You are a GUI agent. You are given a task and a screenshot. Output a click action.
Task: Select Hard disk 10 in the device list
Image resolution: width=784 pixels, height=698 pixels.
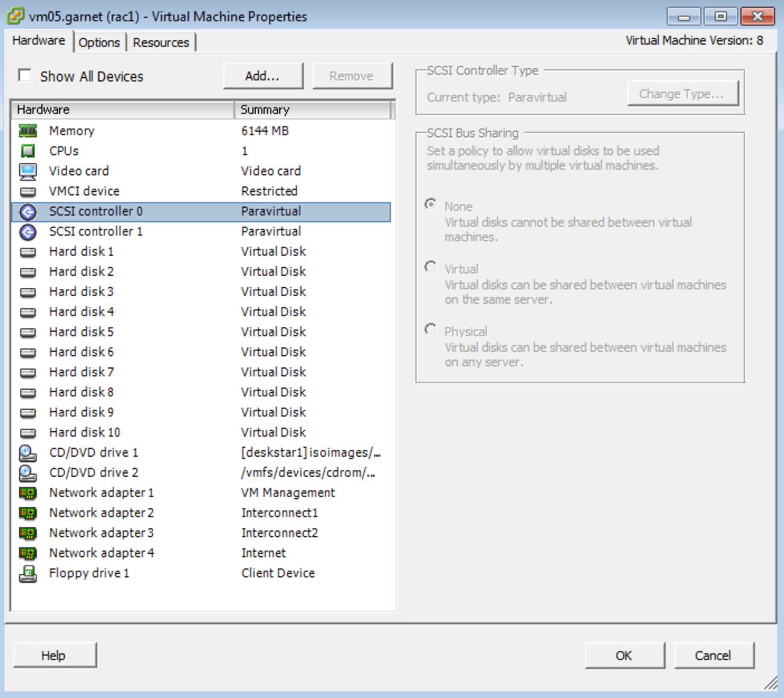(x=84, y=432)
